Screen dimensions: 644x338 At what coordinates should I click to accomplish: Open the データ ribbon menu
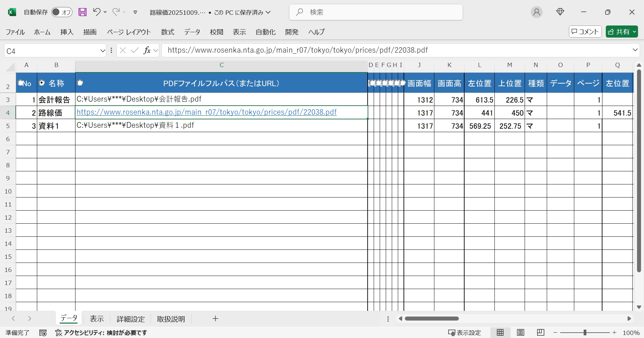tap(192, 32)
